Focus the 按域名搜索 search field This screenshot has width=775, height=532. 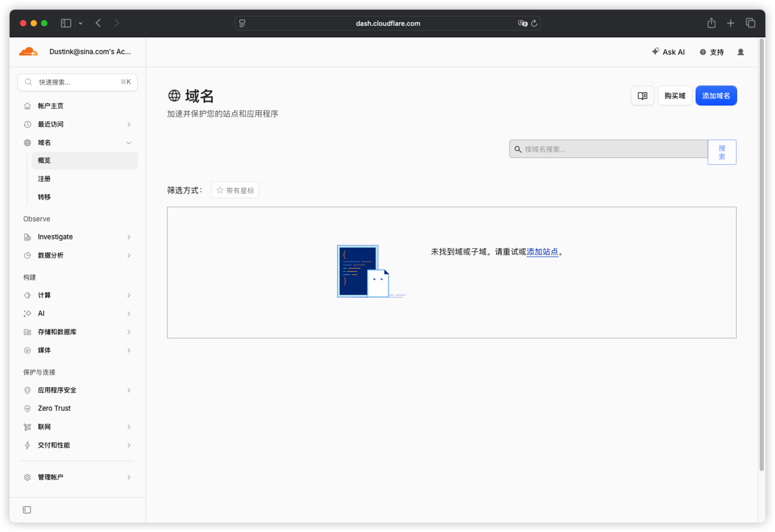[609, 149]
